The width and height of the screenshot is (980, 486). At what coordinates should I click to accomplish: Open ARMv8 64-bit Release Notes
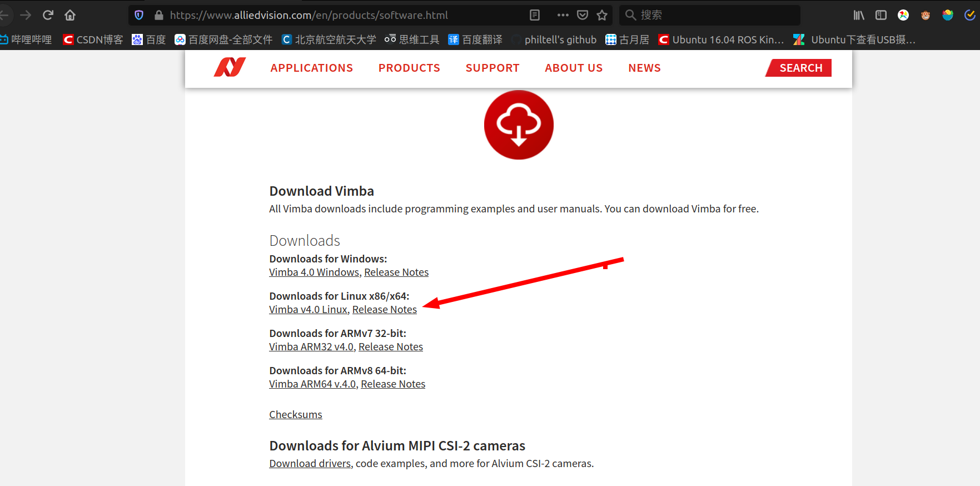393,384
